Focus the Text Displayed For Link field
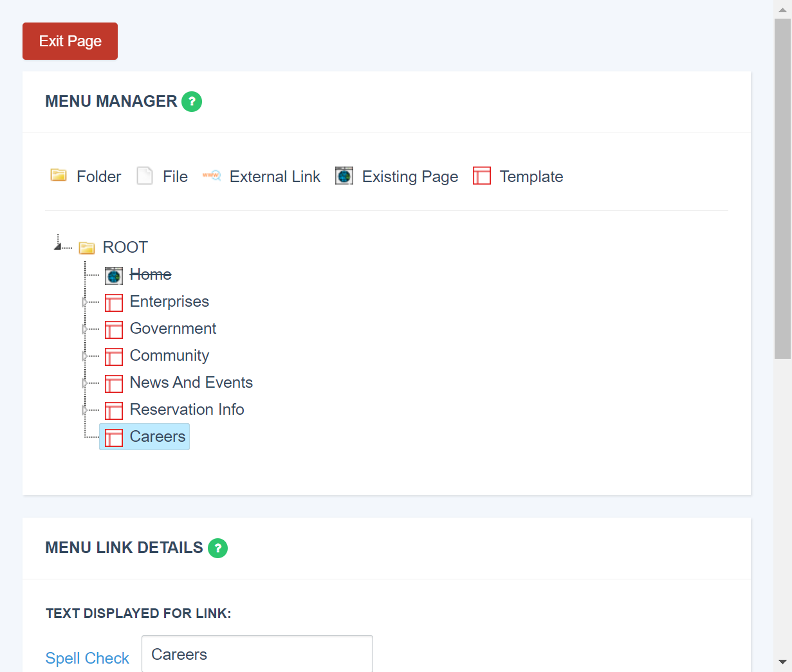 [257, 654]
